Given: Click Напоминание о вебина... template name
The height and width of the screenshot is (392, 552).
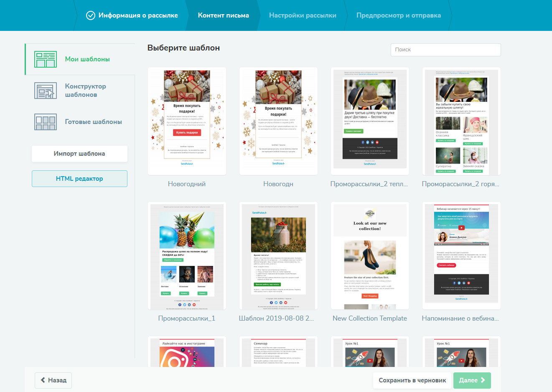Looking at the screenshot, I should pos(460,319).
